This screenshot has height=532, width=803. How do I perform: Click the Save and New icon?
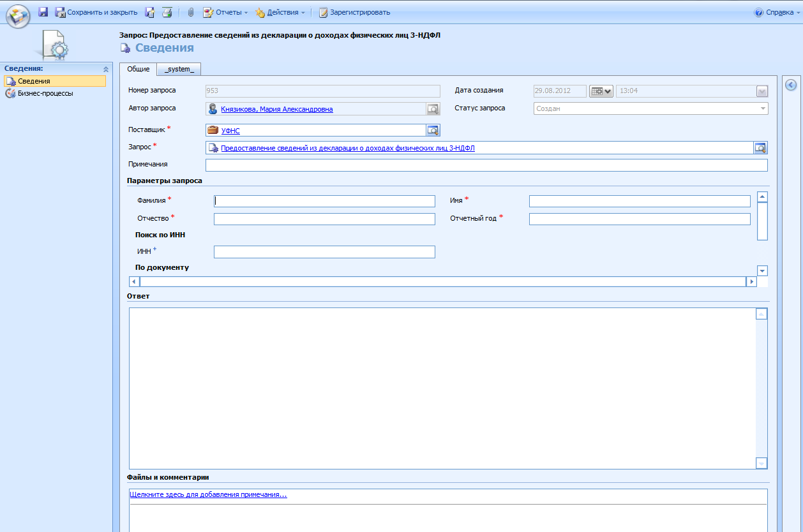point(150,12)
